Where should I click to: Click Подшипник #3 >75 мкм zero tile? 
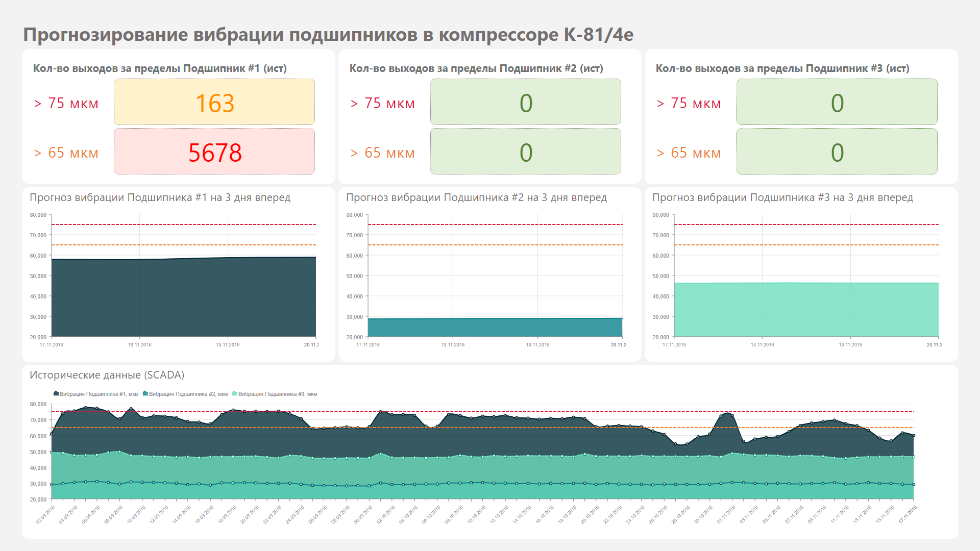837,102
